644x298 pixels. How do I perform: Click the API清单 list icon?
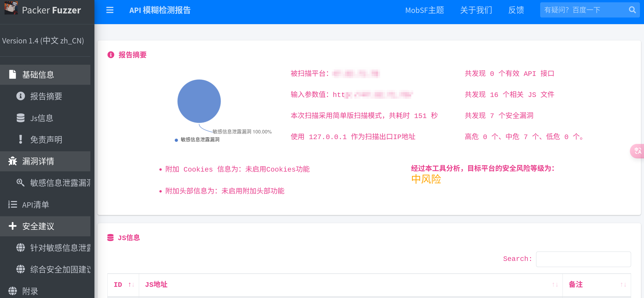(x=12, y=204)
